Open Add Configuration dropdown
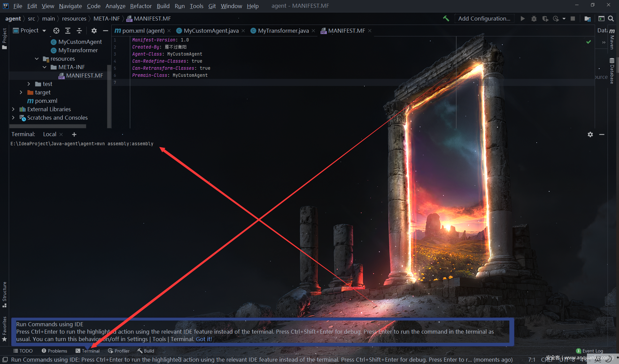 [x=484, y=19]
